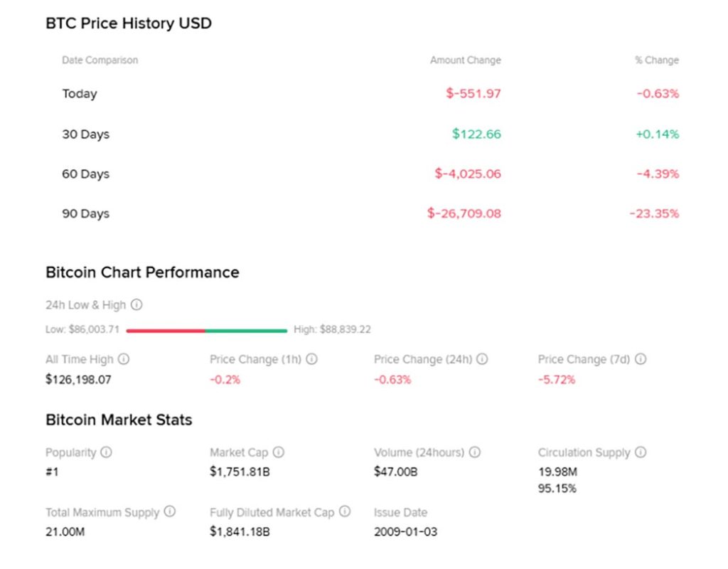The height and width of the screenshot is (569, 728).
Task: Select the 30 Days price history row
Action: coord(85,134)
